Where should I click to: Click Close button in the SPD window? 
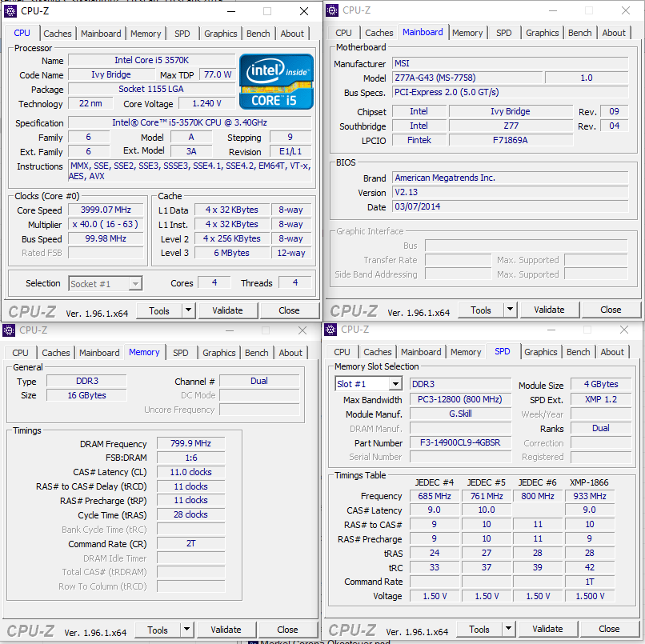[609, 629]
